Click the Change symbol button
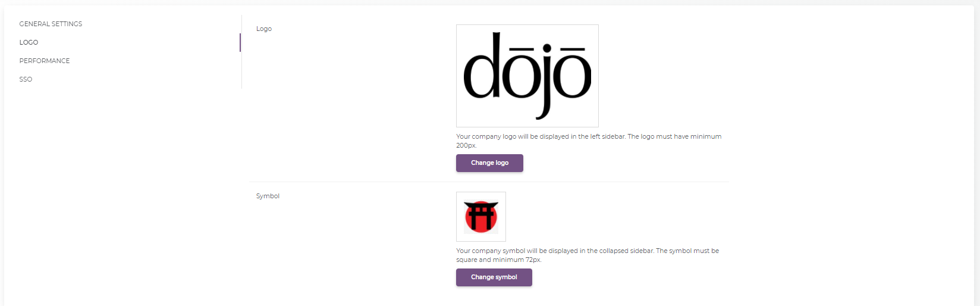 tap(494, 277)
